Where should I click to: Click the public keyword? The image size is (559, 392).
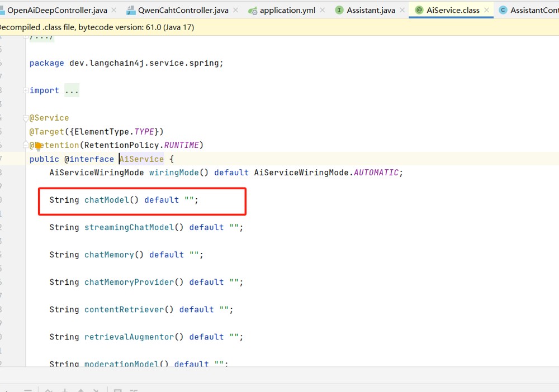(44, 159)
